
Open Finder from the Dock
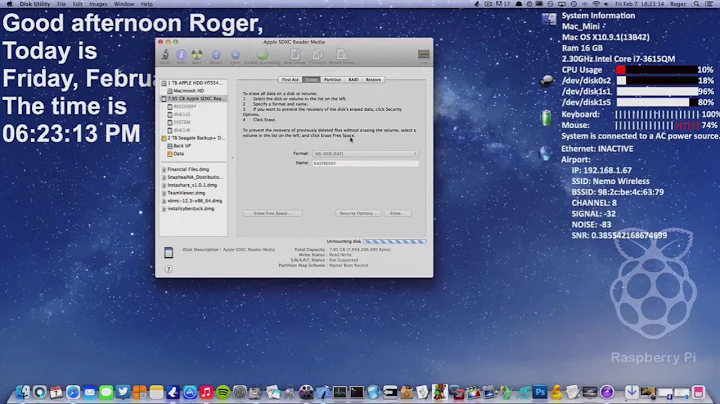coord(22,392)
